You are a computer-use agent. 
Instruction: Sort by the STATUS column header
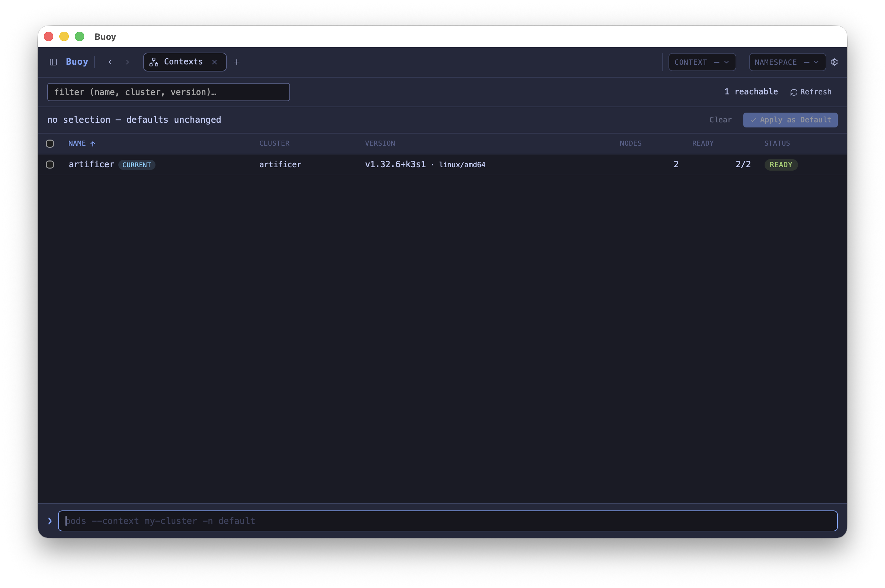777,143
